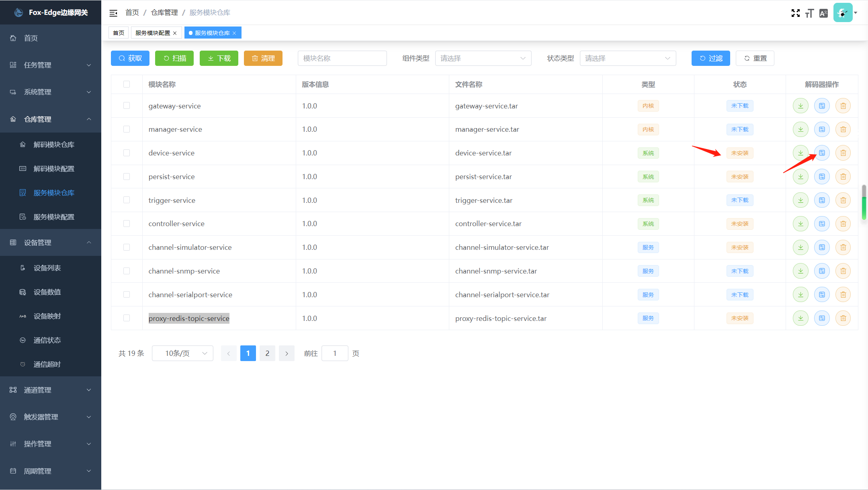Delete icon for gateway-service row
The image size is (868, 490).
click(843, 106)
